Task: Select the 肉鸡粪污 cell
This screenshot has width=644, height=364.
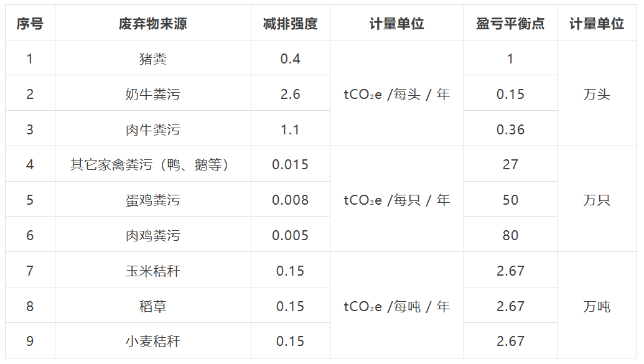Action: pyautogui.click(x=152, y=235)
